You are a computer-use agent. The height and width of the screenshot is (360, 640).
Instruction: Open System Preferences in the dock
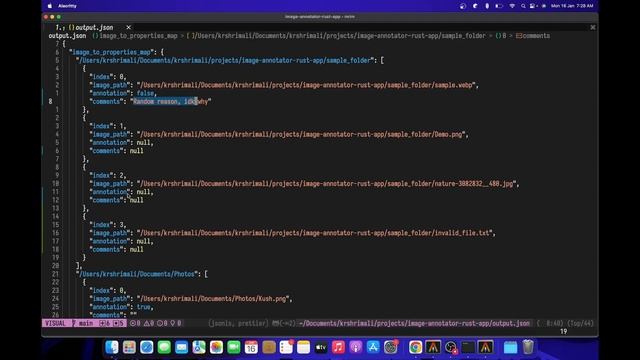pyautogui.click(x=391, y=347)
